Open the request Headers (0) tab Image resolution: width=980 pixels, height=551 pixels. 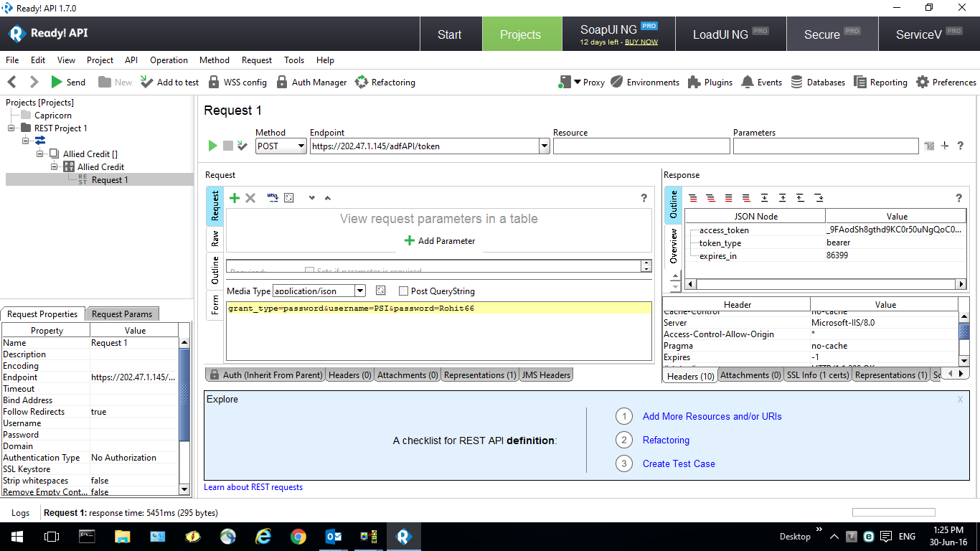(x=350, y=375)
